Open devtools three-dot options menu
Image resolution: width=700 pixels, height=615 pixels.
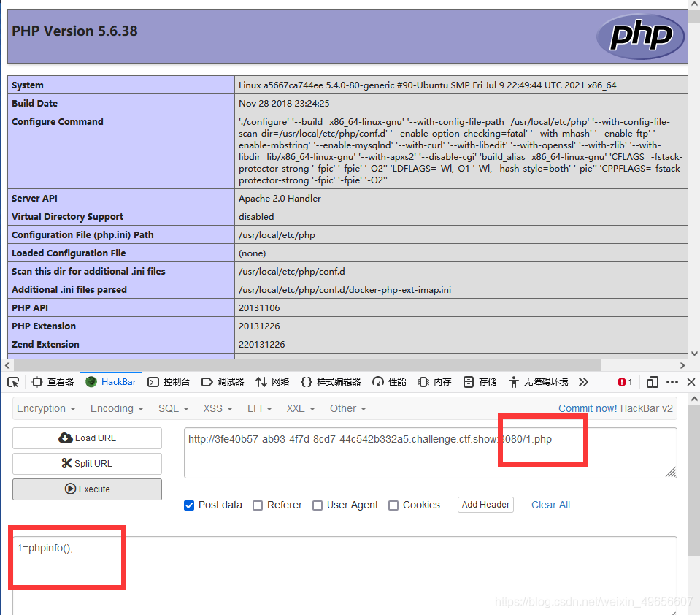(x=672, y=382)
